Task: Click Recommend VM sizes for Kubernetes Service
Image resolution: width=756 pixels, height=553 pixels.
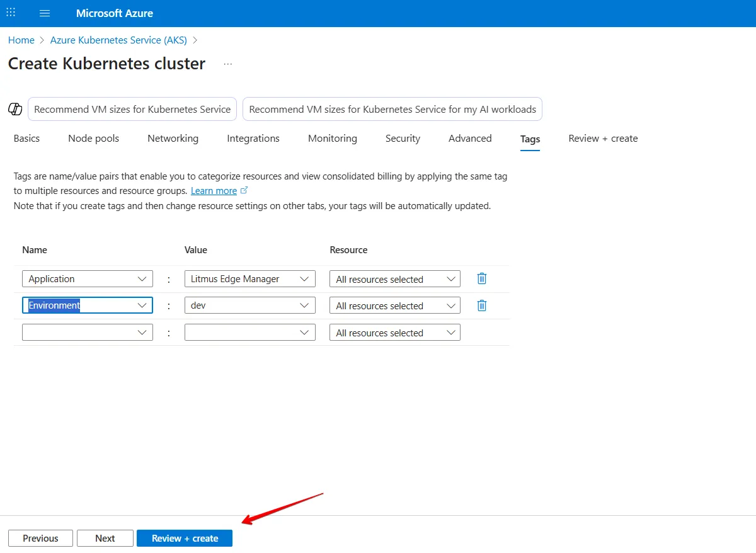Action: 132,109
